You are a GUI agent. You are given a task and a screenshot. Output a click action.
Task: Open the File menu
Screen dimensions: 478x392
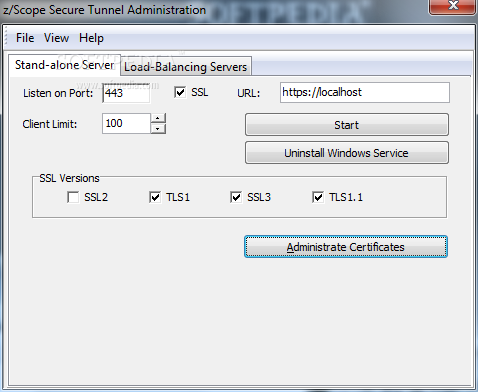click(x=25, y=38)
